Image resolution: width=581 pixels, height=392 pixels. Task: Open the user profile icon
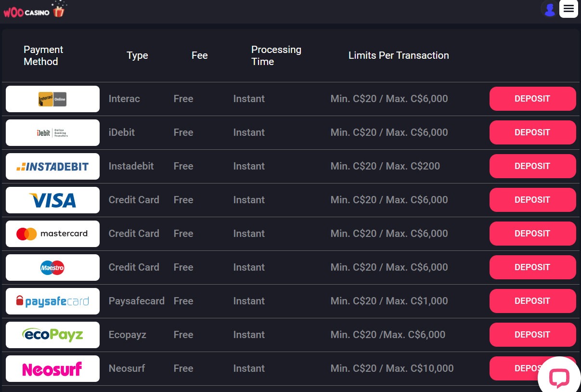(549, 9)
